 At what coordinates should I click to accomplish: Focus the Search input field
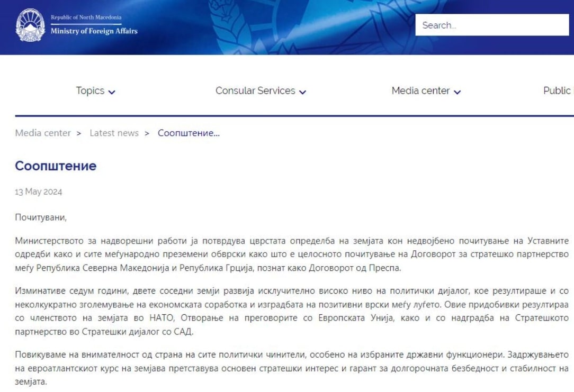tap(491, 25)
